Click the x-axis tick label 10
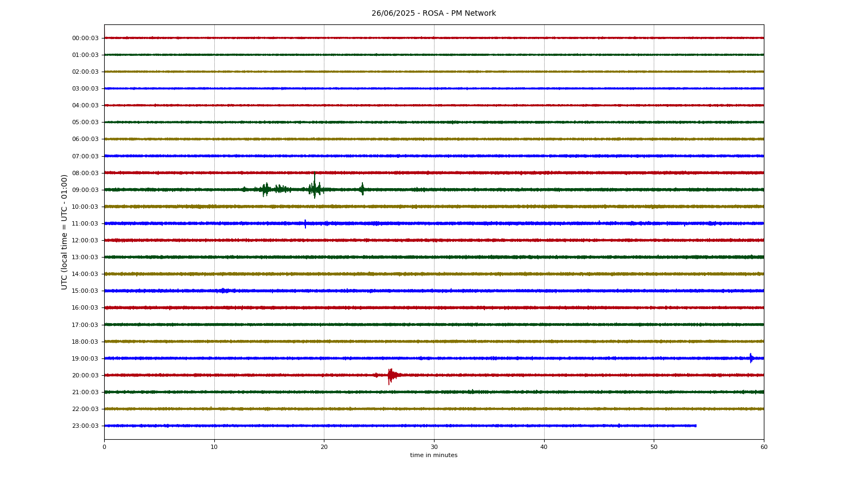868x488 pixels. coord(214,447)
